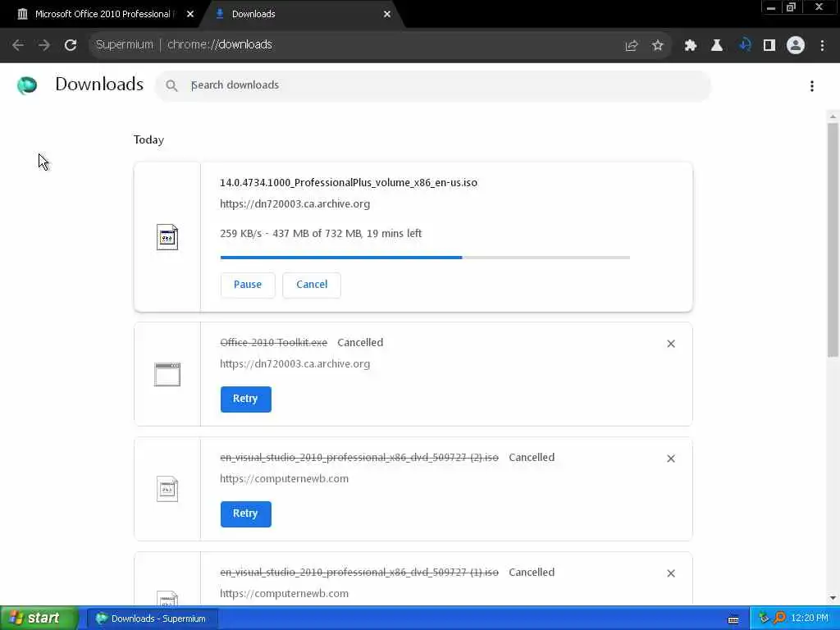Open the browser three-dot main menu
Viewport: 840px width, 630px height.
pos(822,46)
